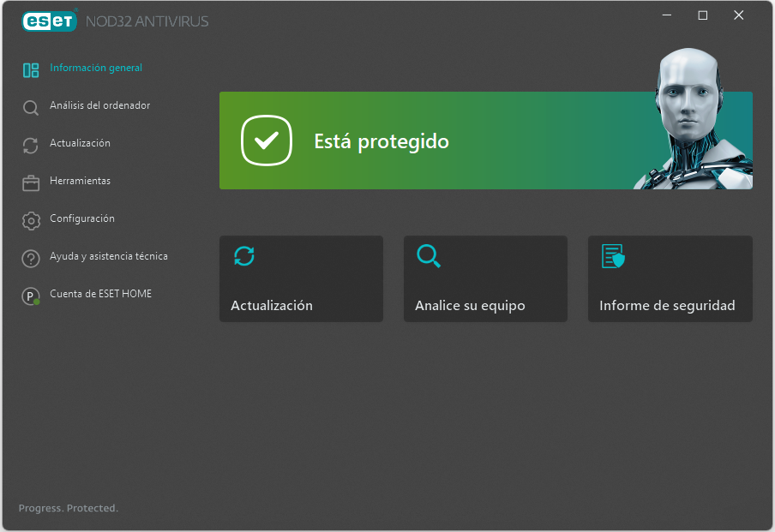Click the checkmark icon in protection banner

[267, 140]
